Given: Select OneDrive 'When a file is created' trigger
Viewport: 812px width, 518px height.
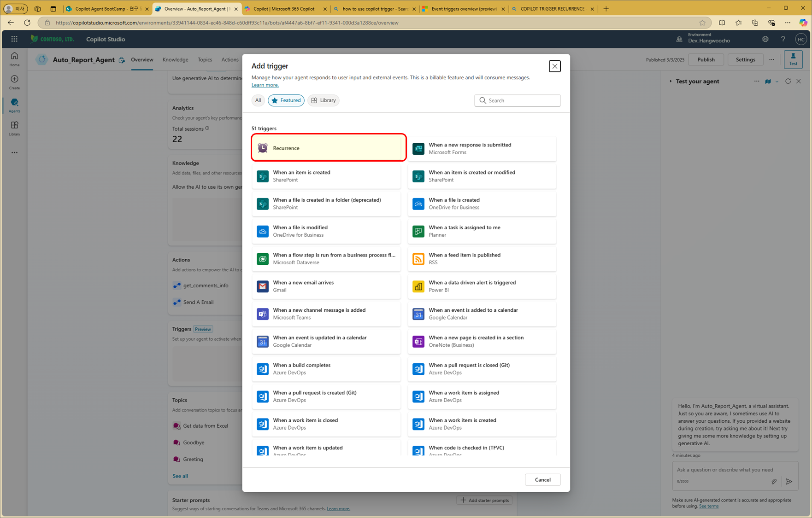Looking at the screenshot, I should coord(482,204).
